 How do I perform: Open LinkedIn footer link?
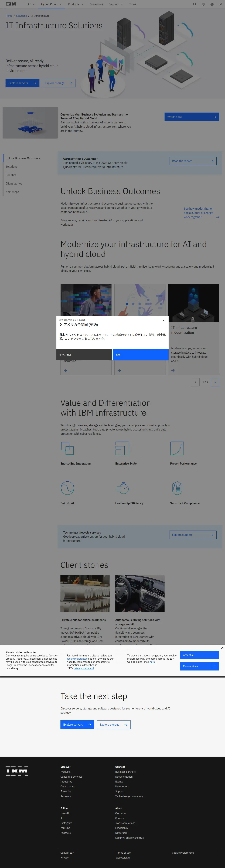tap(65, 813)
